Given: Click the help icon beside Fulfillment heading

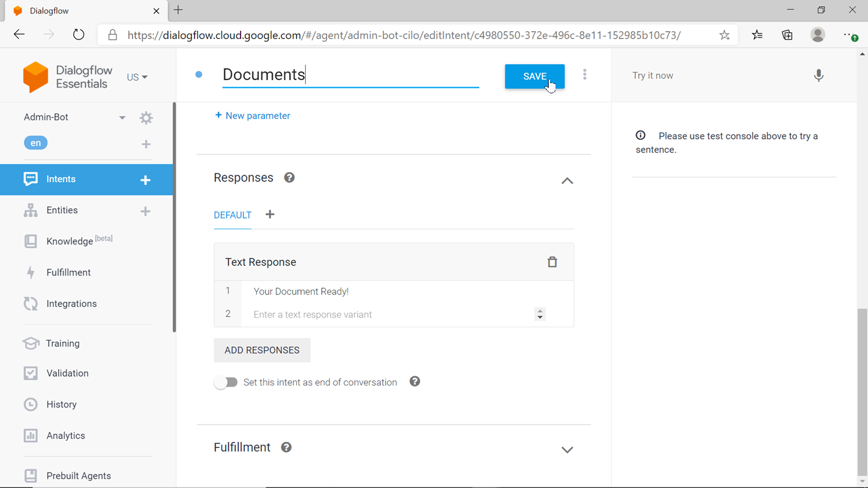Looking at the screenshot, I should pos(286,448).
